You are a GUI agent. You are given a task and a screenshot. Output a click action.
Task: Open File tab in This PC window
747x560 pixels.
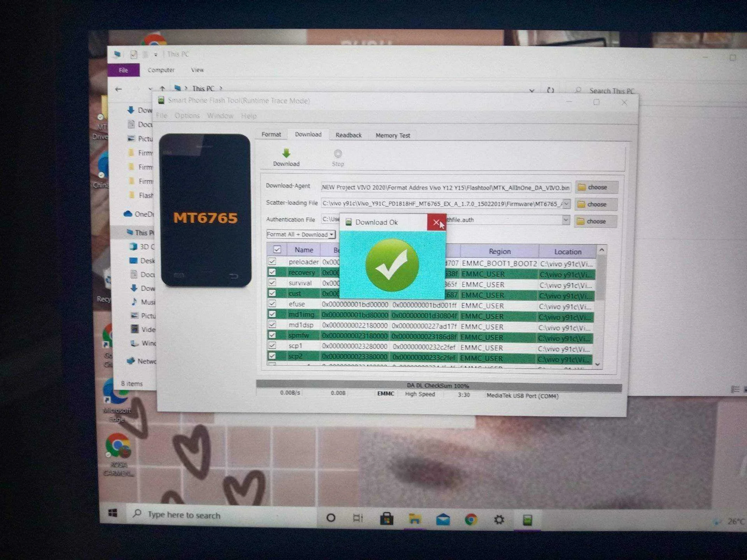coord(123,70)
